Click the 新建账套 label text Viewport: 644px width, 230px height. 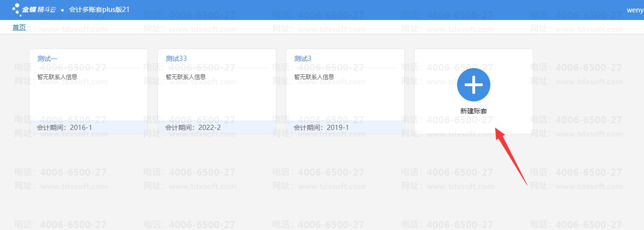tap(473, 111)
